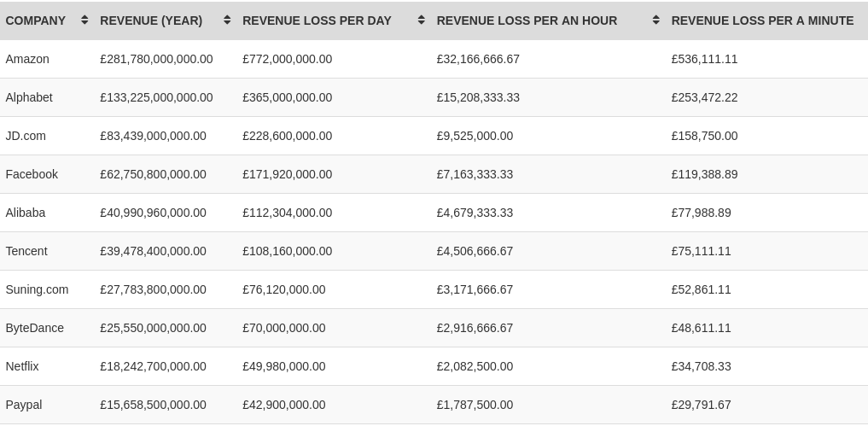This screenshot has height=426, width=868.
Task: Click Revenue Loss Per An Hour header label
Action: [527, 20]
